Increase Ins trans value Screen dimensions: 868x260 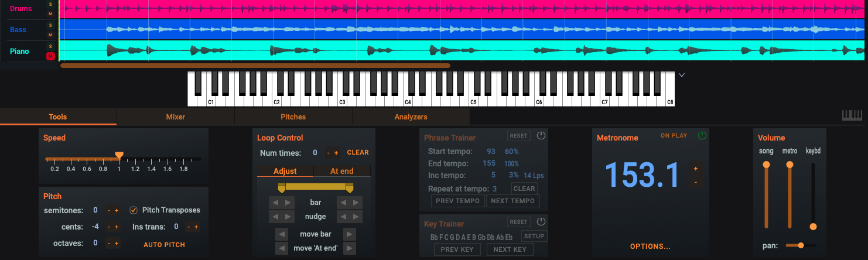click(197, 227)
